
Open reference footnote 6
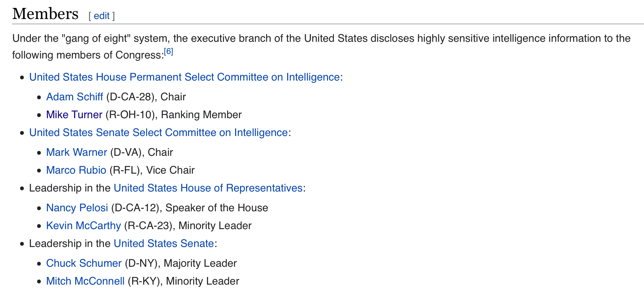click(x=169, y=52)
